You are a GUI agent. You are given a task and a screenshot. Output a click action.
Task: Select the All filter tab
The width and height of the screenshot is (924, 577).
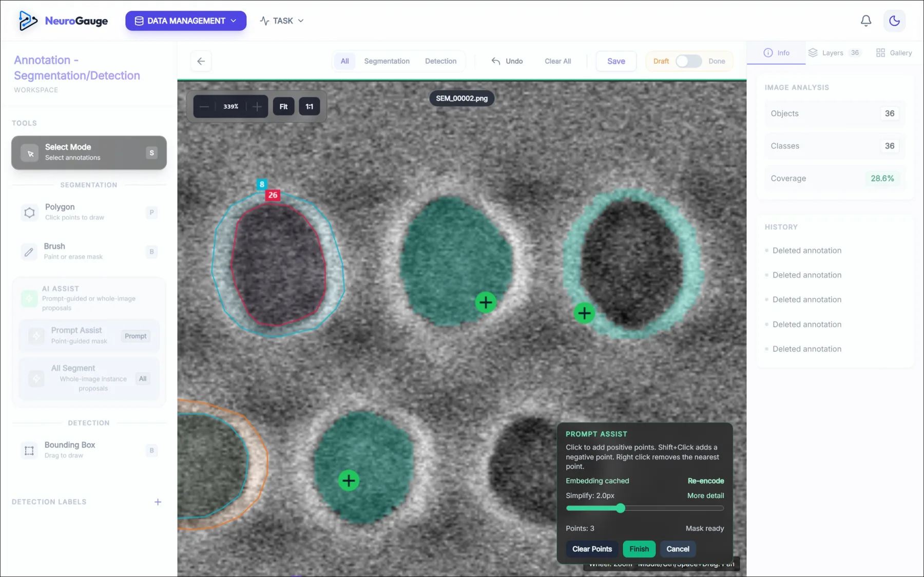pos(344,61)
